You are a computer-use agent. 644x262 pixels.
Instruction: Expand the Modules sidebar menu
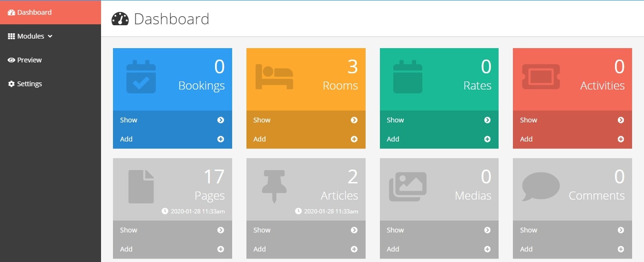click(x=30, y=36)
